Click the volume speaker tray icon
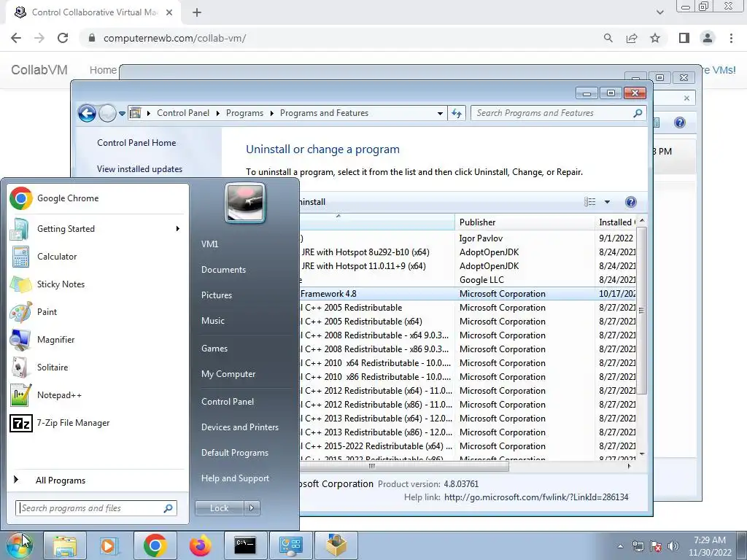This screenshot has height=560, width=747. coord(673,546)
